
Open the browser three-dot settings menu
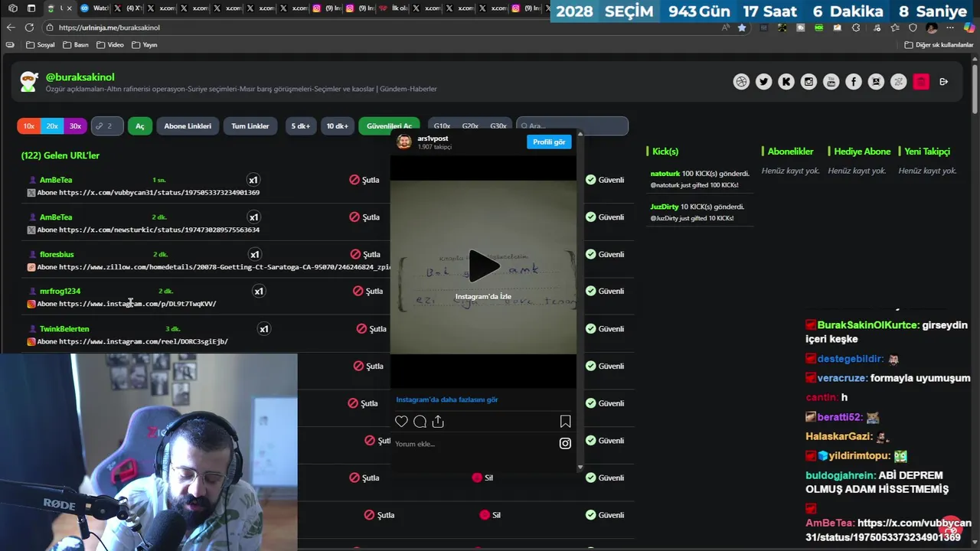950,28
